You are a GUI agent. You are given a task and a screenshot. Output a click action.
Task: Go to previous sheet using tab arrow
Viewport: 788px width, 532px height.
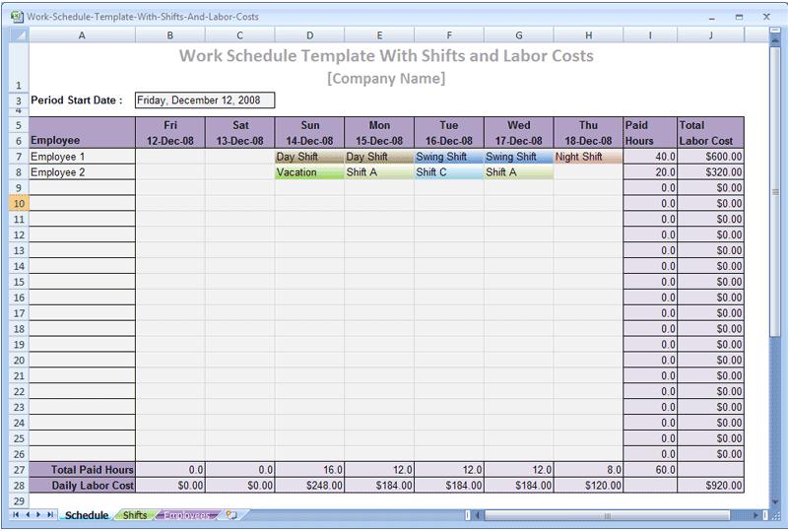coord(27,515)
